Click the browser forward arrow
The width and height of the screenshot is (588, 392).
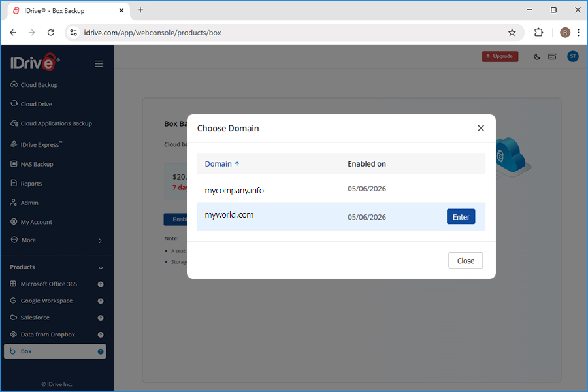[x=32, y=33]
